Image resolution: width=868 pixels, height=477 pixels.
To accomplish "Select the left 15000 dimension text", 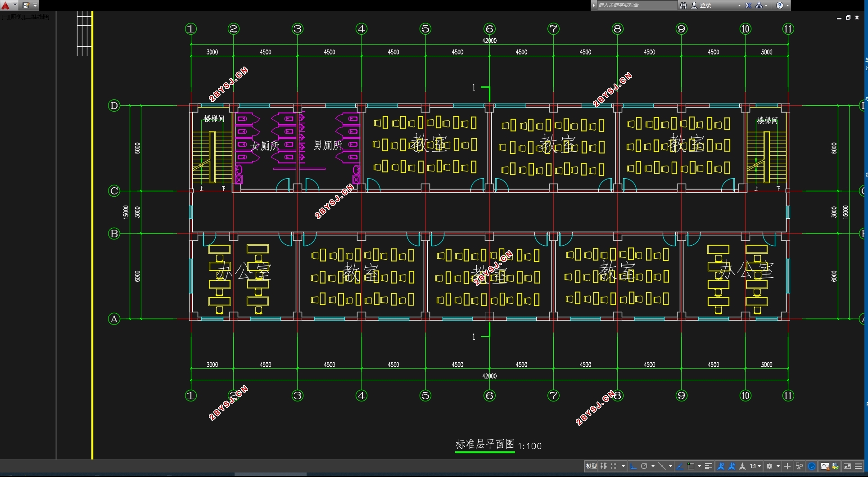I will (126, 212).
